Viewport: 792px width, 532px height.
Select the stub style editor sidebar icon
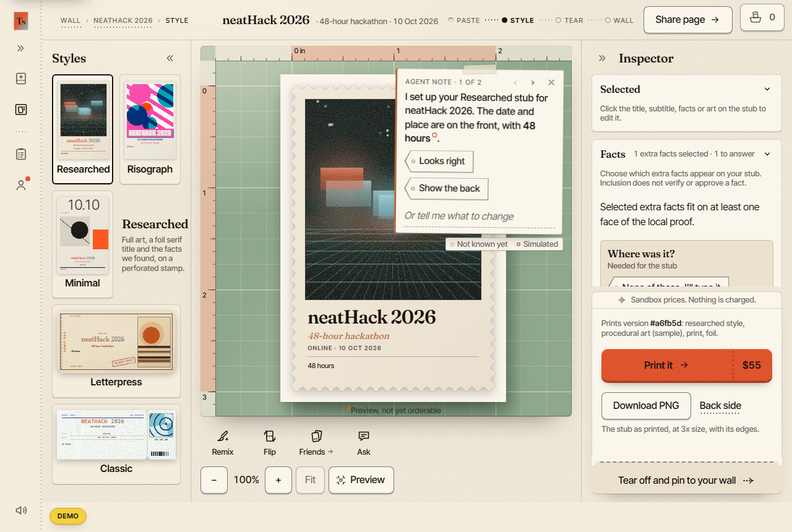pyautogui.click(x=21, y=109)
